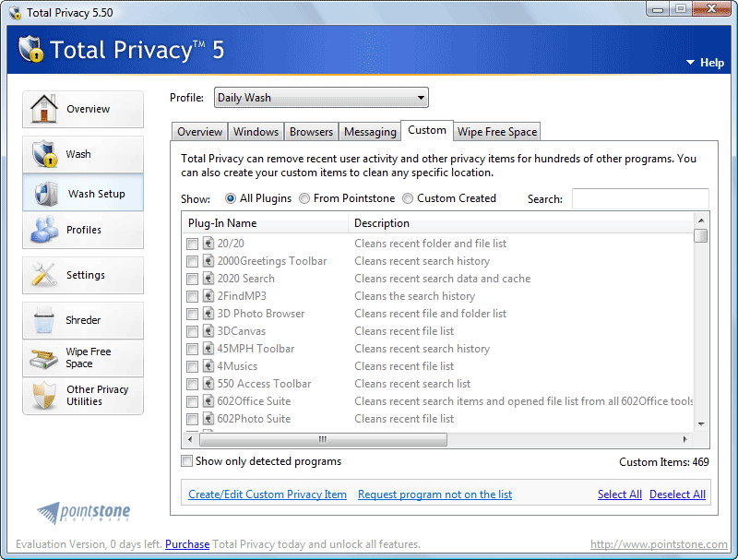This screenshot has width=738, height=560.
Task: Open the Overview section house icon
Action: point(43,108)
